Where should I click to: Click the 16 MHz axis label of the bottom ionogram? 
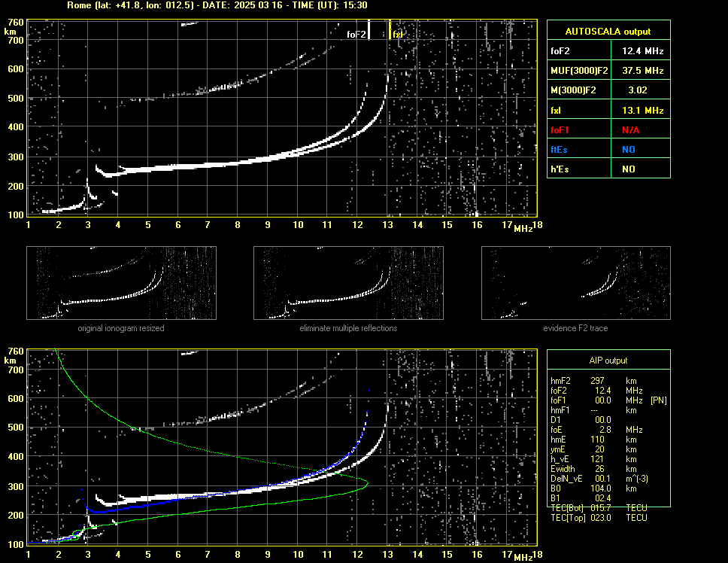[477, 554]
